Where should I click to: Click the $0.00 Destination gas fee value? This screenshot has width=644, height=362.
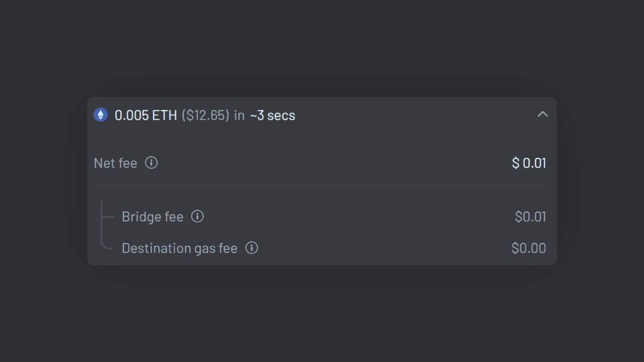(529, 248)
